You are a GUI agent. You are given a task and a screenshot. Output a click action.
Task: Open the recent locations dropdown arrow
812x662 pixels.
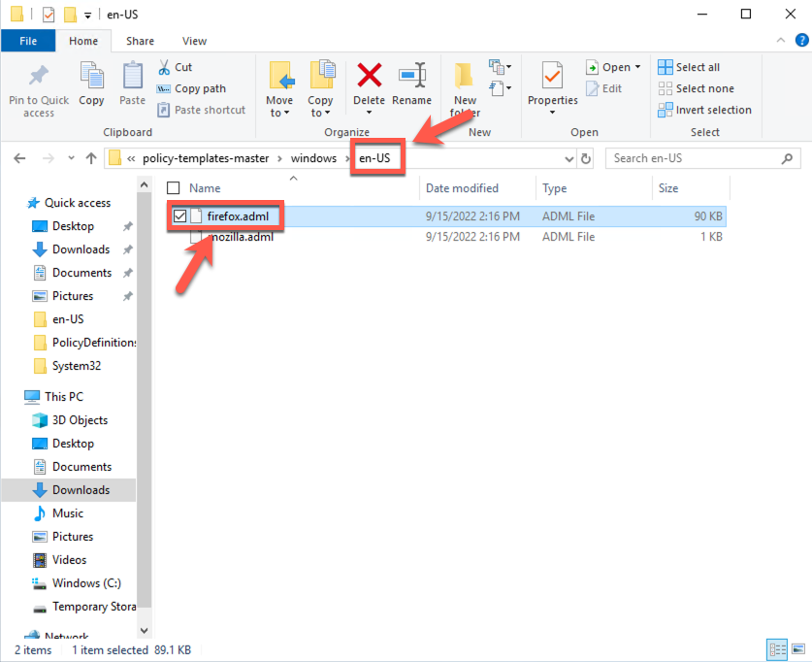(x=71, y=158)
